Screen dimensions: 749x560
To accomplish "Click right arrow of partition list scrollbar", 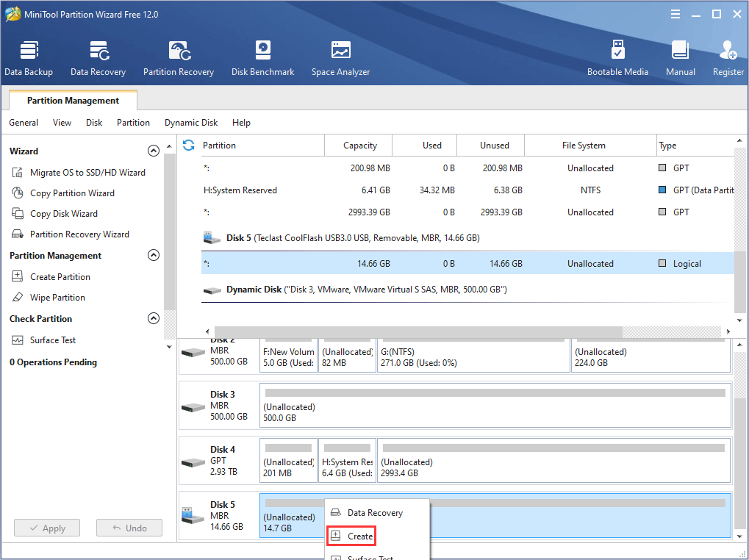I will (728, 331).
